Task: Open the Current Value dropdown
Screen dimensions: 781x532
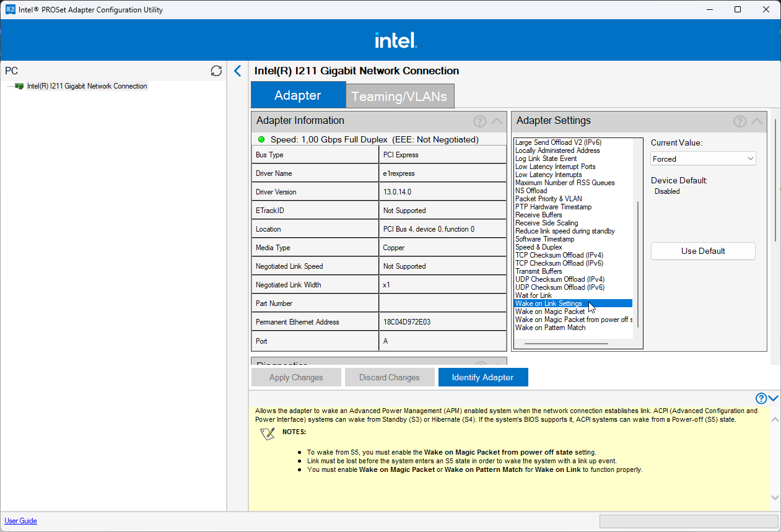Action: pyautogui.click(x=703, y=159)
